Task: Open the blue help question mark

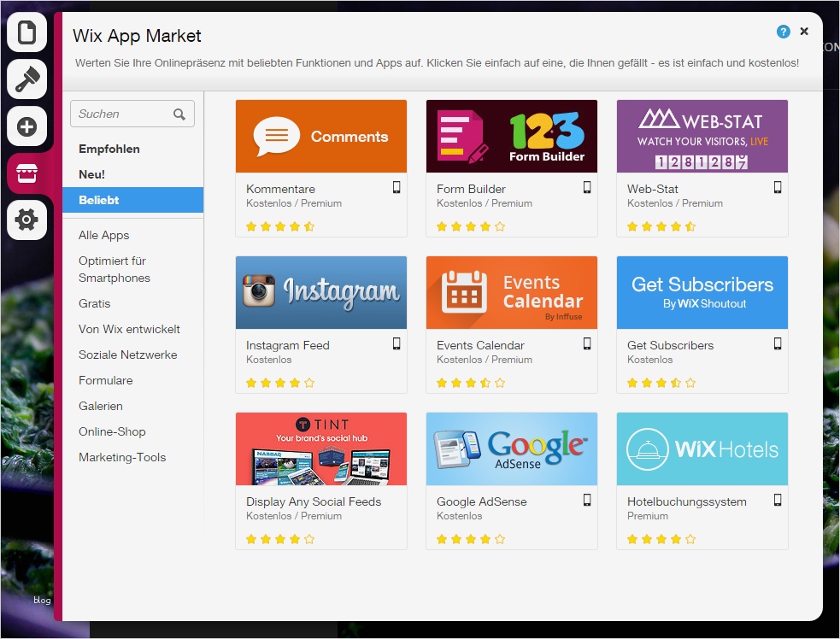Action: 783,31
